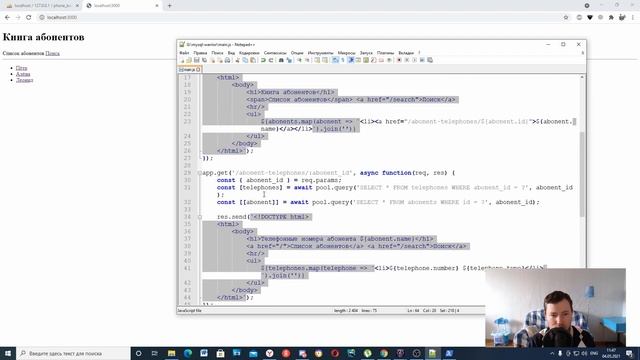Click the Cut scissors icon in Notepad++
The image size is (640, 360).
(237, 60)
